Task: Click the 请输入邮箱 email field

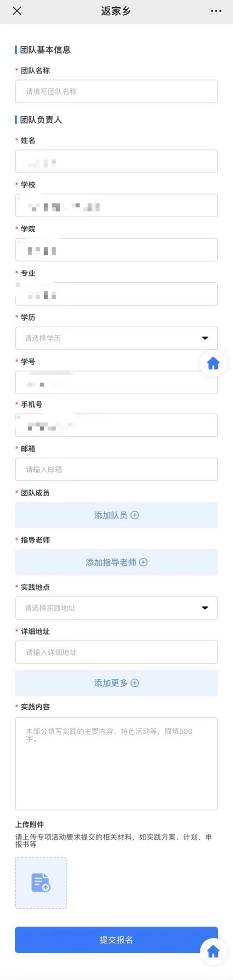Action: [116, 469]
